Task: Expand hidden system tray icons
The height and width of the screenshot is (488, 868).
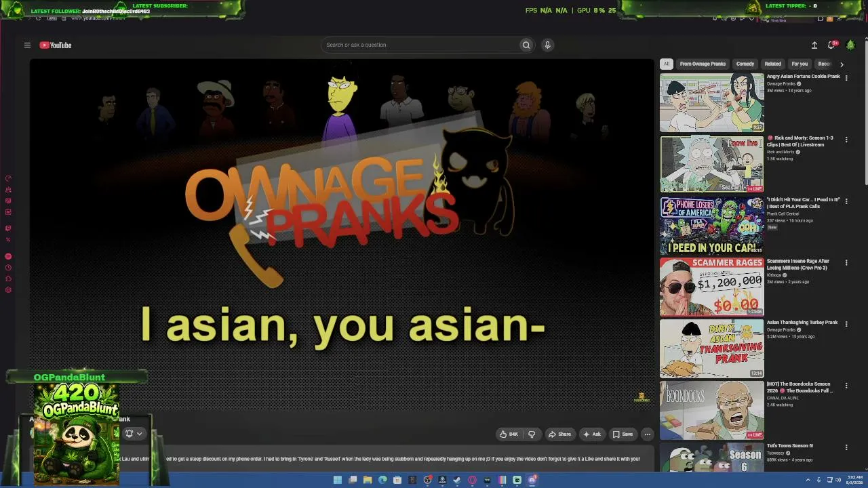Action: click(808, 480)
